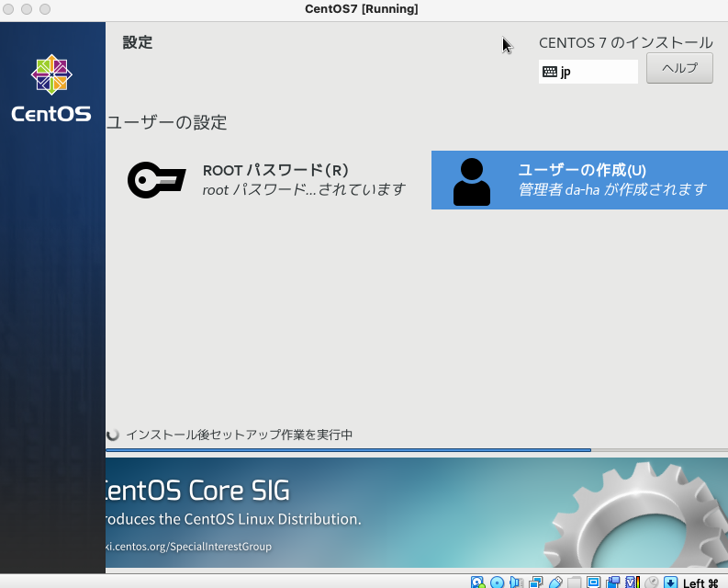728x588 pixels.
Task: Click the spinner next to the setup status
Action: pyautogui.click(x=112, y=435)
